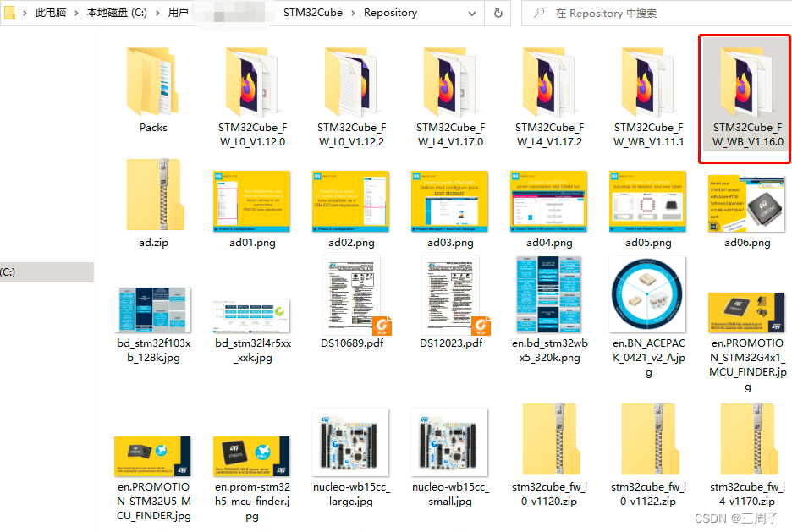Viewport: 792px width, 532px height.
Task: Click Repository breadcrumb segment
Action: point(390,13)
